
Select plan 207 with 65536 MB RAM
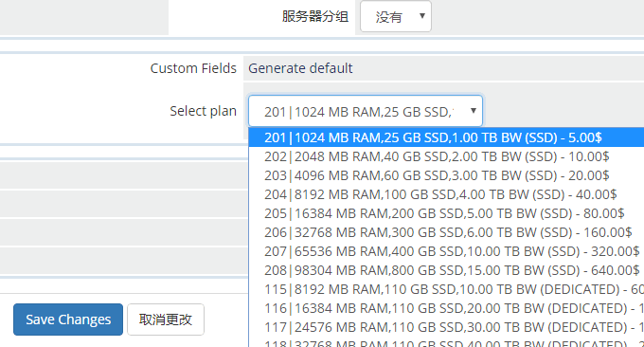pyautogui.click(x=446, y=251)
